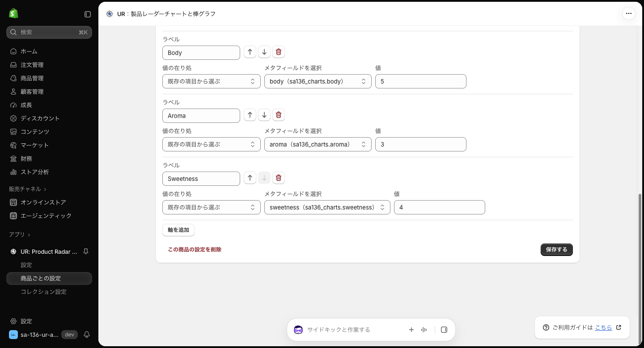Viewport: 644px width, 348px height.
Task: Pin the UR: Product Radar app
Action: (x=86, y=252)
